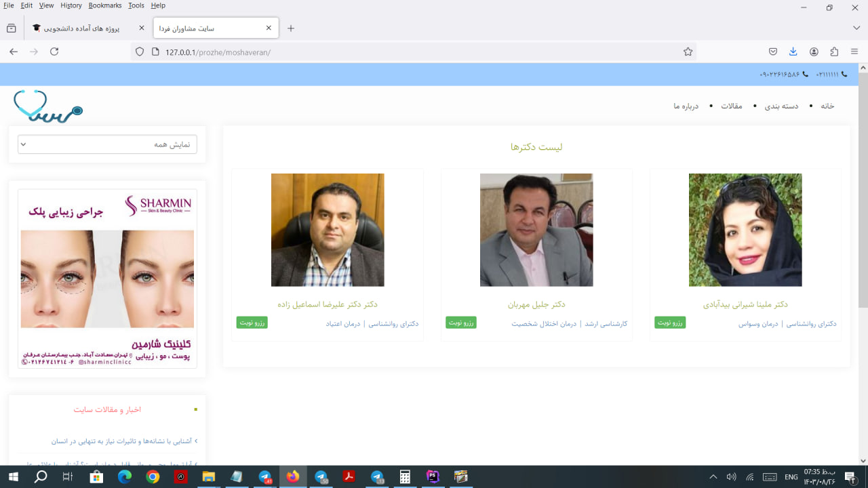Show hidden system tray icons chevron
This screenshot has width=868, height=488.
[713, 477]
